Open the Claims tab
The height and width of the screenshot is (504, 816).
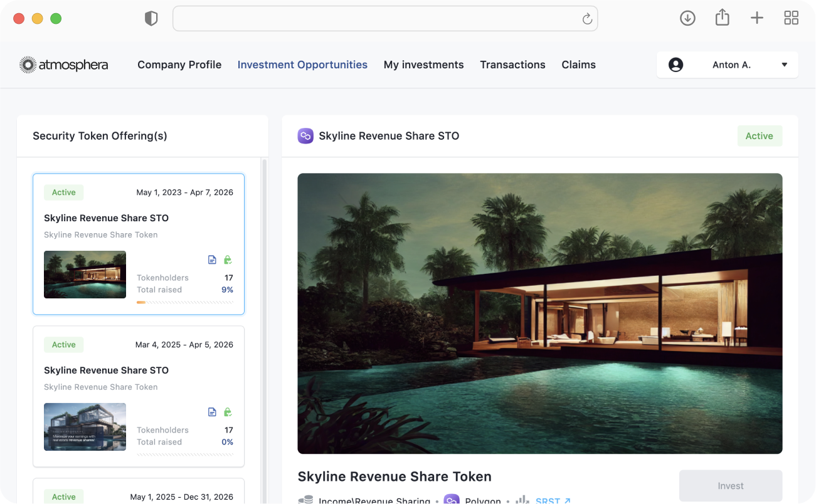click(578, 65)
